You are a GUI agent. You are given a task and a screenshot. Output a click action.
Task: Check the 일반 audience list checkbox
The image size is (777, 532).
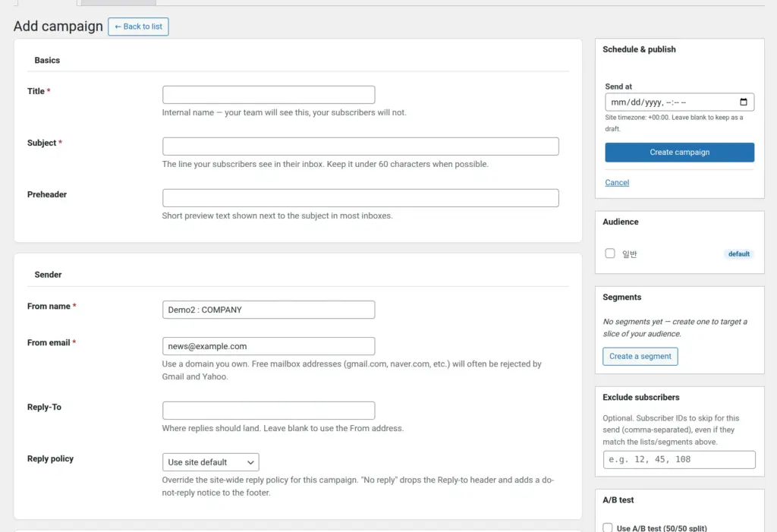(x=610, y=253)
